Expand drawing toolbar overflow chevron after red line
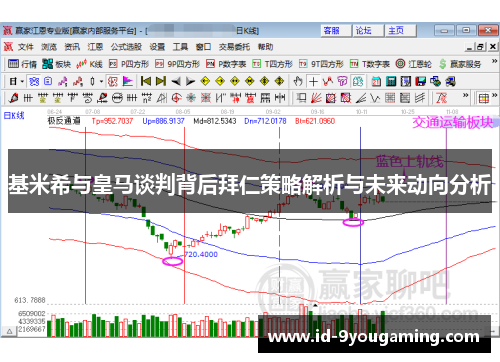500x362 pixels. click(465, 95)
